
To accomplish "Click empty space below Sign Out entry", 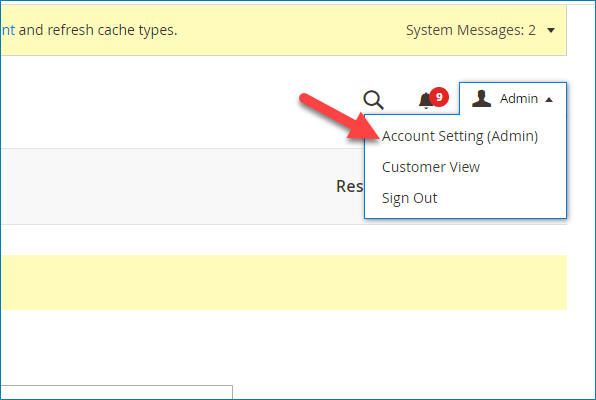I will point(465,212).
